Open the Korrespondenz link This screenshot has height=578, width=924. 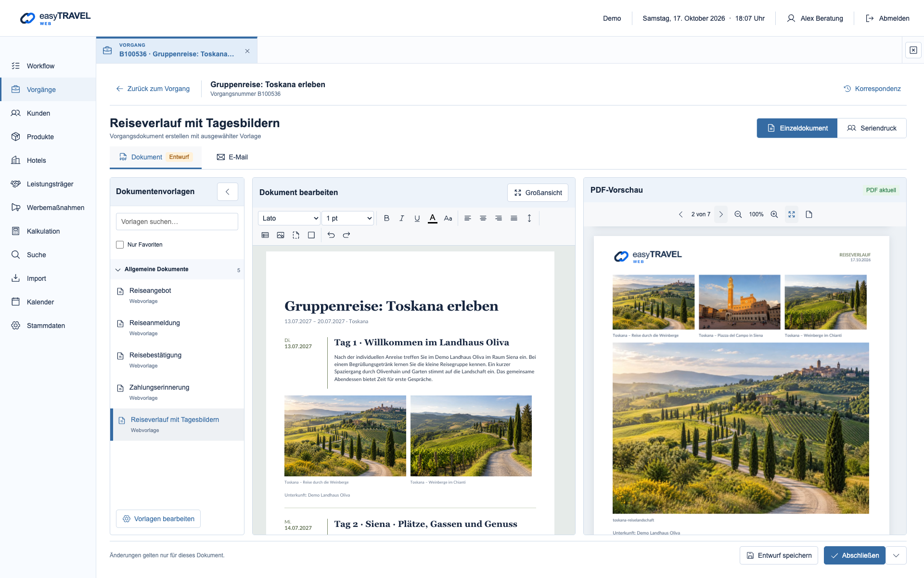pos(872,89)
